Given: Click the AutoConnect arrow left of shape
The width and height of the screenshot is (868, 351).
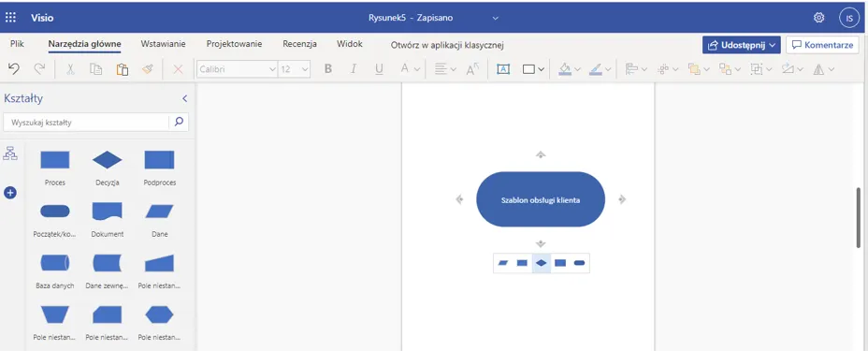Looking at the screenshot, I should pyautogui.click(x=459, y=199).
